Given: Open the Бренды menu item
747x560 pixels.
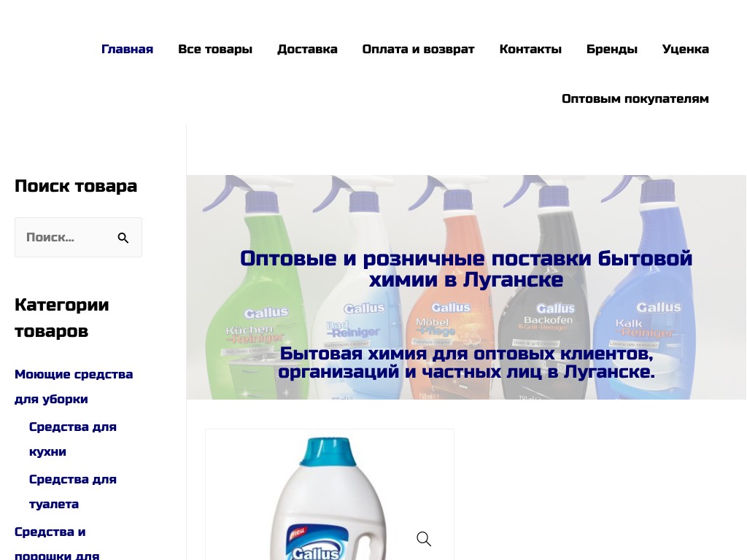Looking at the screenshot, I should tap(612, 49).
